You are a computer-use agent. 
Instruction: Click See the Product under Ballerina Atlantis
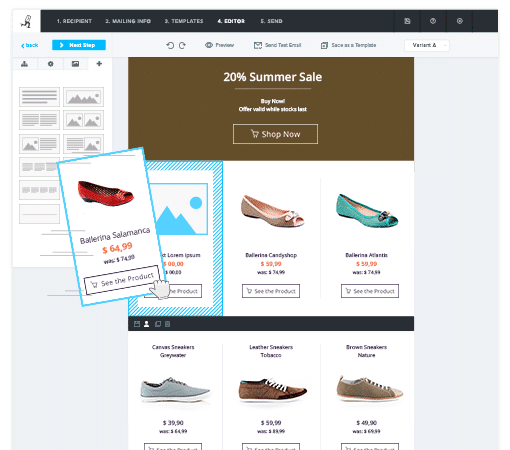[x=370, y=291]
